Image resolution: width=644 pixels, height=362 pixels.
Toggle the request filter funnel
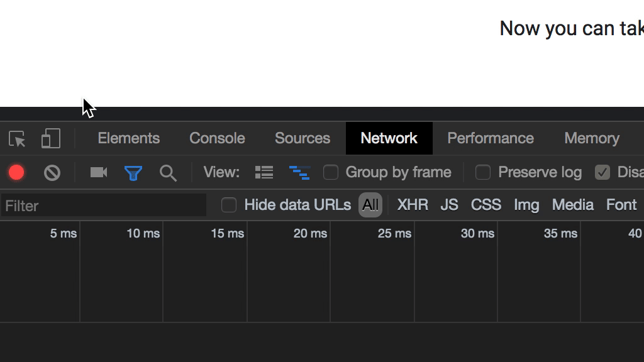[x=133, y=172]
